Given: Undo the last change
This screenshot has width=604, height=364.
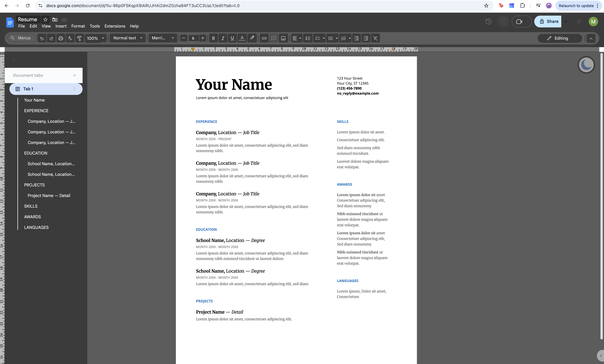Looking at the screenshot, I should coord(42,38).
